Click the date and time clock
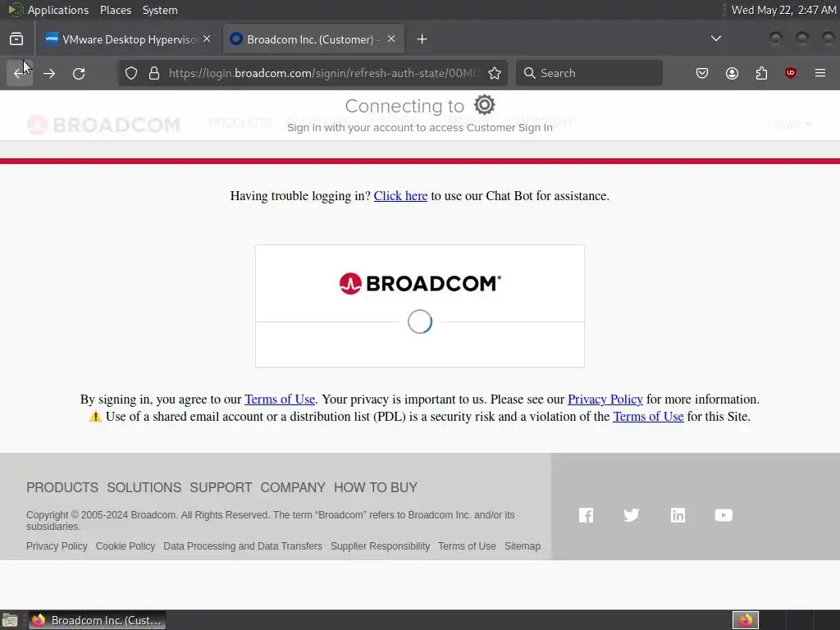The height and width of the screenshot is (630, 840). click(783, 10)
